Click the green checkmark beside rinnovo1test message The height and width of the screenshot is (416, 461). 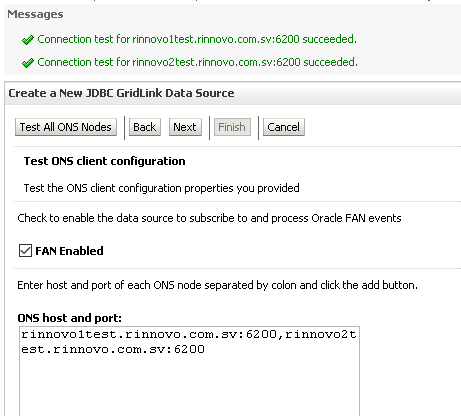[28, 40]
